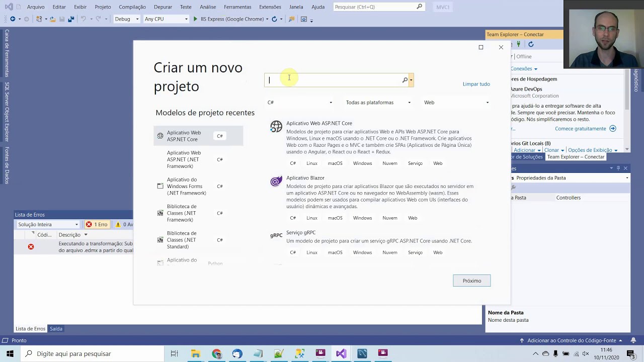Screen dimensions: 644x362
Task: Click 'Comece gratuitamente' link
Action: (581, 129)
